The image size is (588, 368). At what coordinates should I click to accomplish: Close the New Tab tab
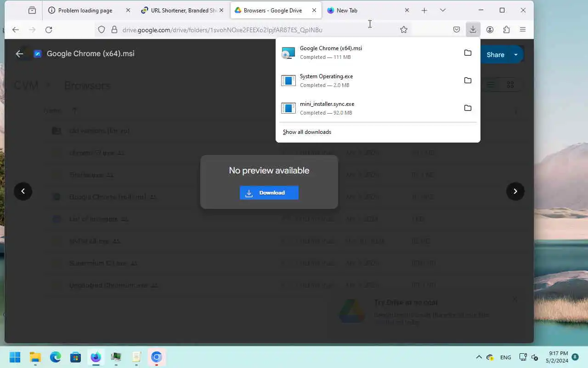pyautogui.click(x=407, y=10)
